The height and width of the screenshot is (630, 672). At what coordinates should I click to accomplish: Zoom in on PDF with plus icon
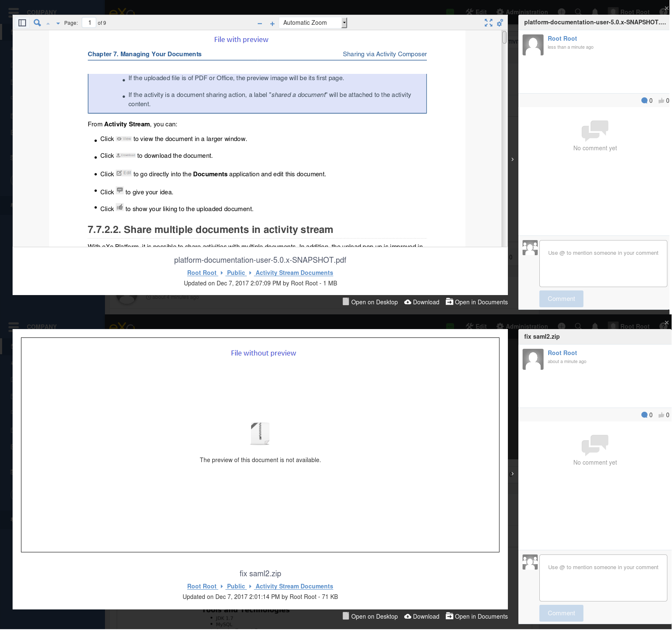(272, 24)
